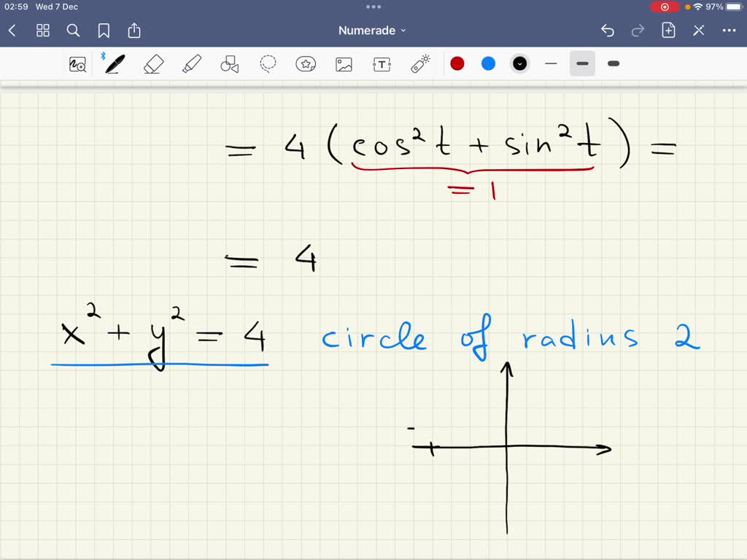Screen dimensions: 747x560
Task: Activate the Laser pointer tool
Action: (419, 63)
